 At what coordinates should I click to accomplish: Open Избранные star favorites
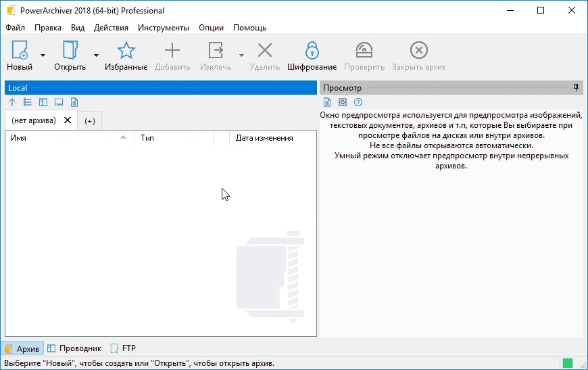(126, 50)
